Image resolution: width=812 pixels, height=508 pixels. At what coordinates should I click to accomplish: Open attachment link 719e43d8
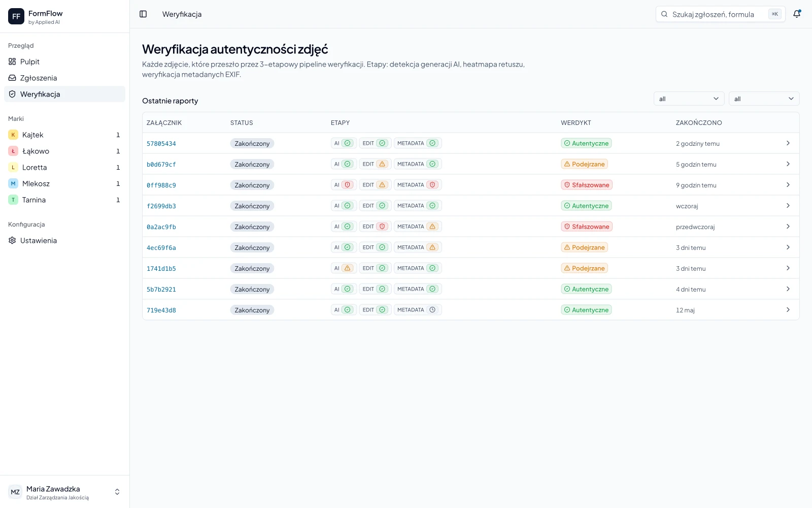(161, 310)
